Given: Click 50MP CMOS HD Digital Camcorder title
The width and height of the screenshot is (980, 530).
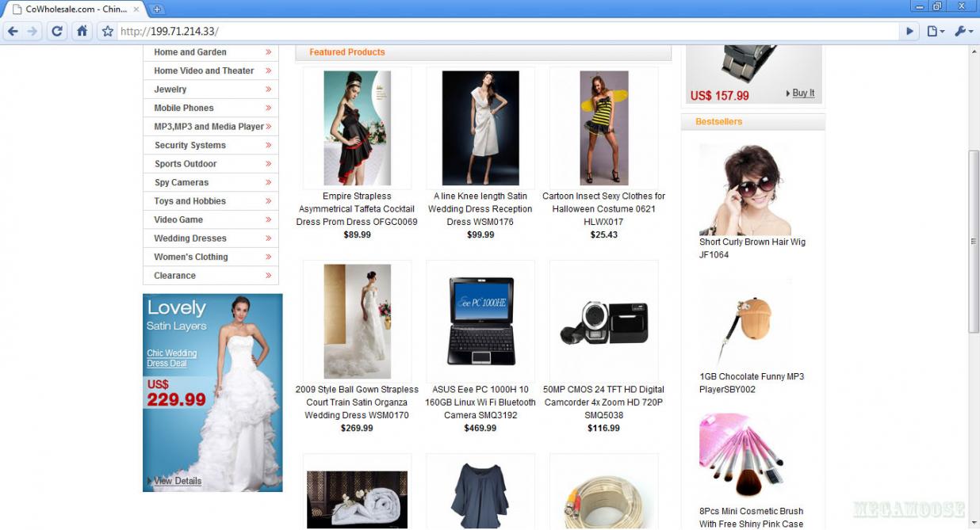Looking at the screenshot, I should click(604, 402).
